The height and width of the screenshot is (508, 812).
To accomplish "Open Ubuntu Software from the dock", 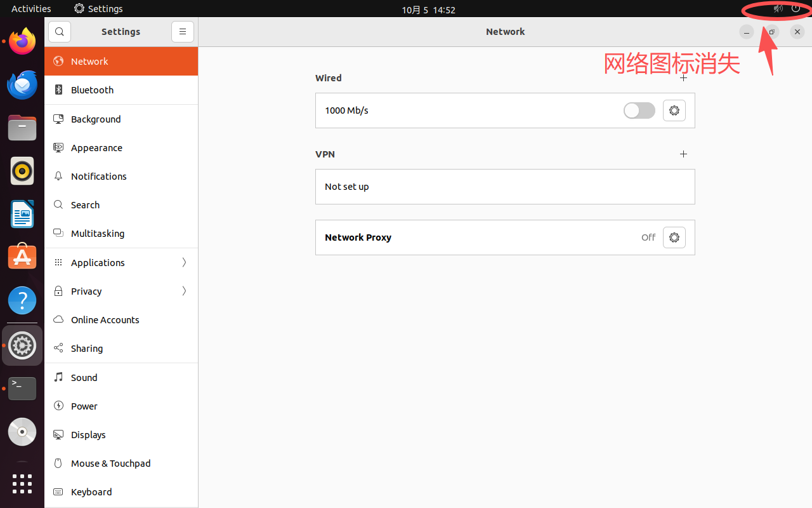I will pos(22,257).
